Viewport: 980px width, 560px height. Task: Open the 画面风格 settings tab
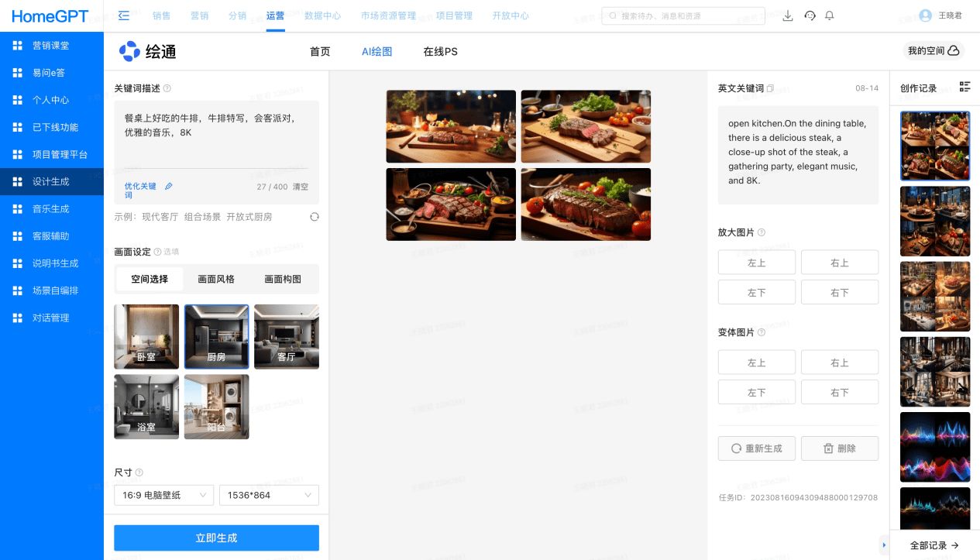click(216, 279)
